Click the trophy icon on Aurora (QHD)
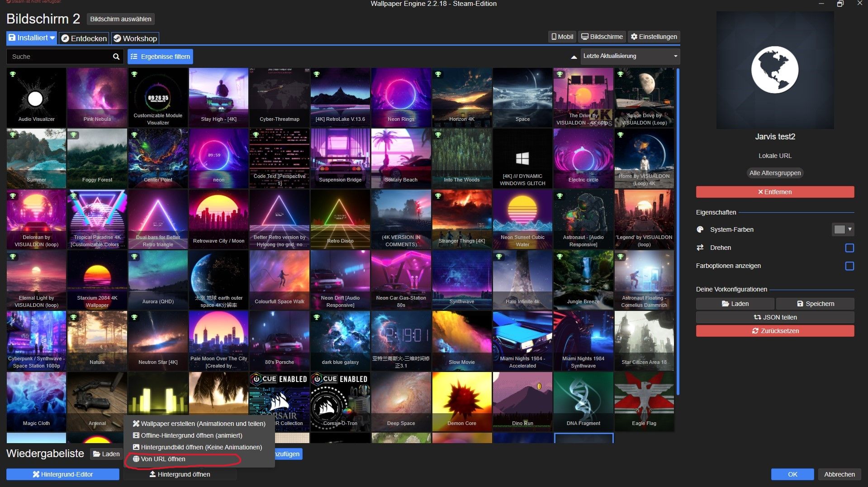 [x=134, y=257]
